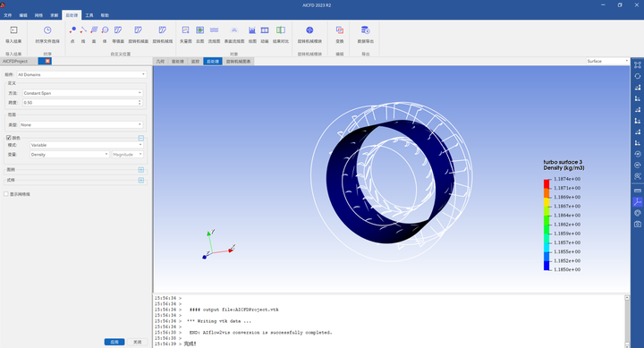
Task: Expand the 图例 legend section
Action: pyautogui.click(x=141, y=170)
